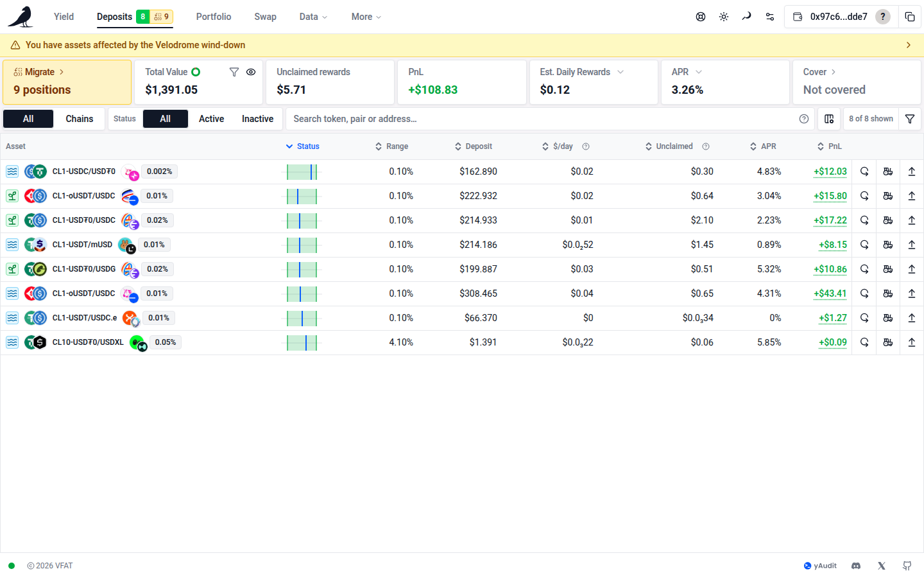This screenshot has width=924, height=578.
Task: Toggle the light/dark theme sun icon
Action: point(724,17)
